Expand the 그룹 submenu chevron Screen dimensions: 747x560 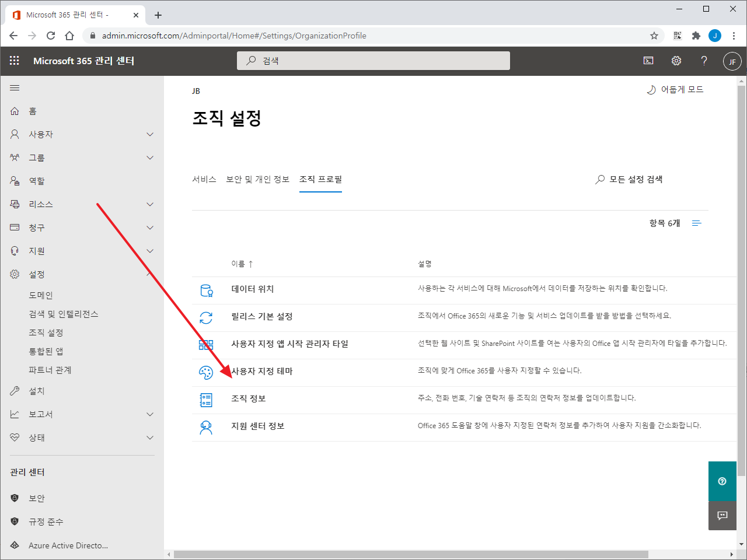[150, 157]
